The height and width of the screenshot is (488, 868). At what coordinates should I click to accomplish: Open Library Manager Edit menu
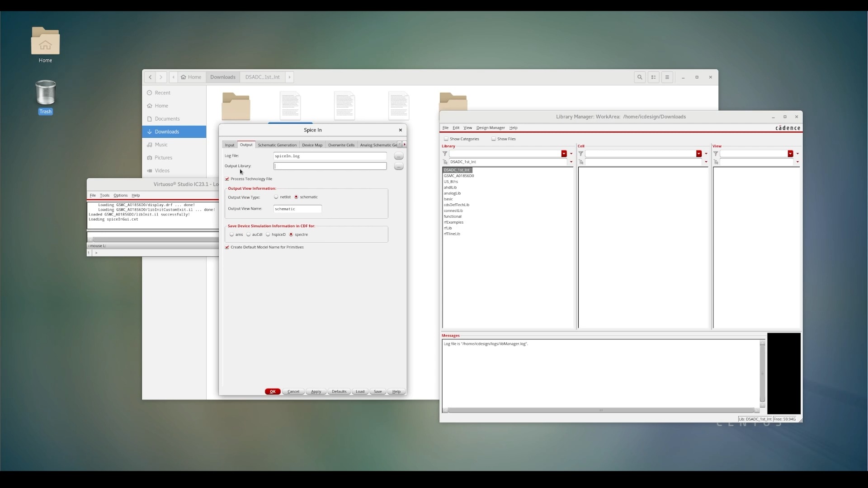(x=456, y=128)
